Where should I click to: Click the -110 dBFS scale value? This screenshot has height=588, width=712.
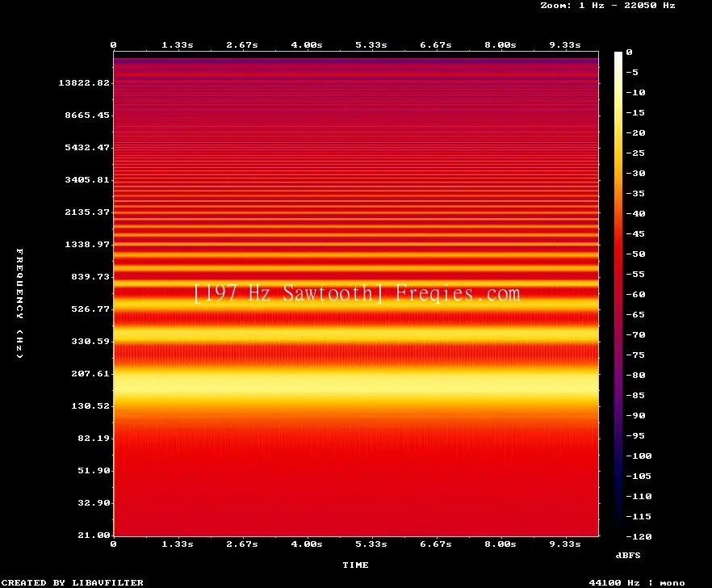[639, 496]
